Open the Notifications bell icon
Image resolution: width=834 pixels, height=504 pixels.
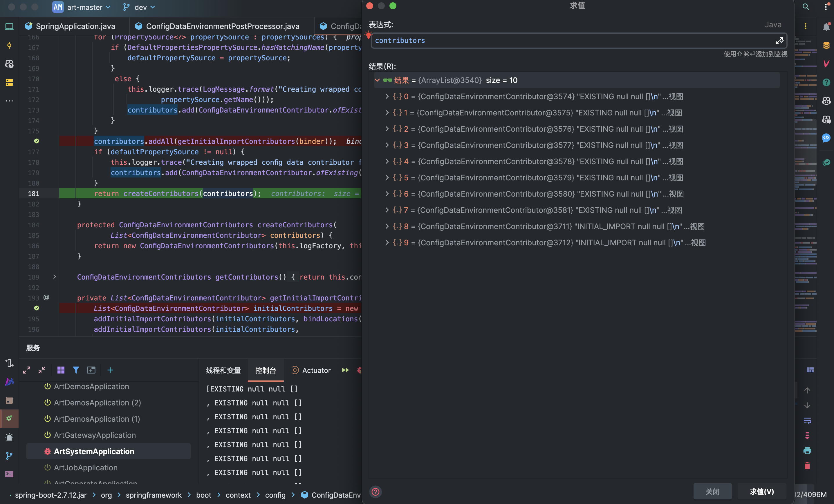click(826, 27)
